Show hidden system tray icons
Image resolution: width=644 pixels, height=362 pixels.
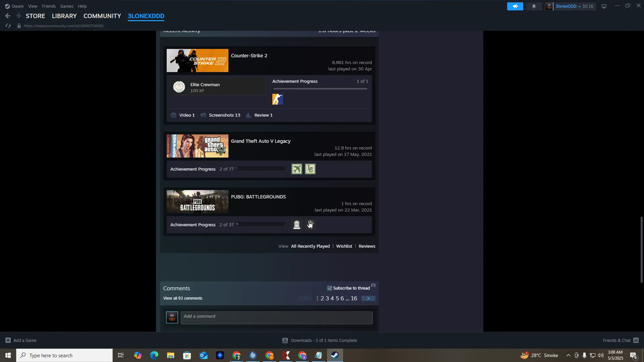[x=568, y=355]
